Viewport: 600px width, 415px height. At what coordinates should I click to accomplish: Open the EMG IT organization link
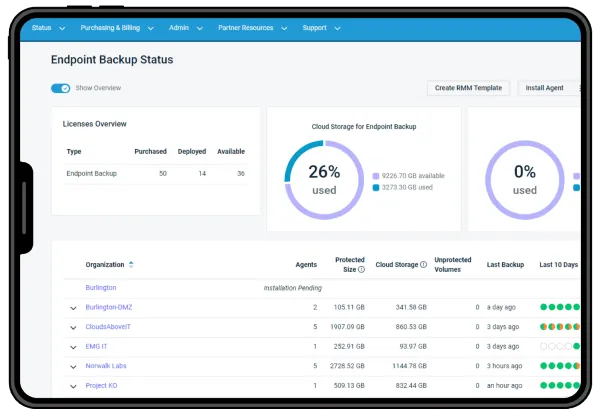tap(96, 346)
